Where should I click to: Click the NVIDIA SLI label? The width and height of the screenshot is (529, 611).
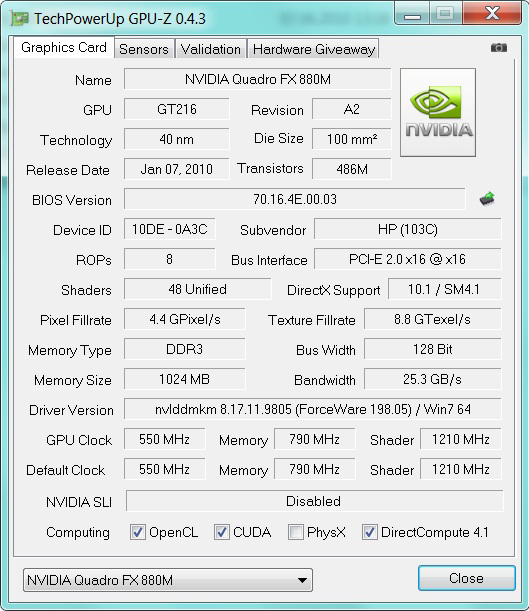point(79,502)
